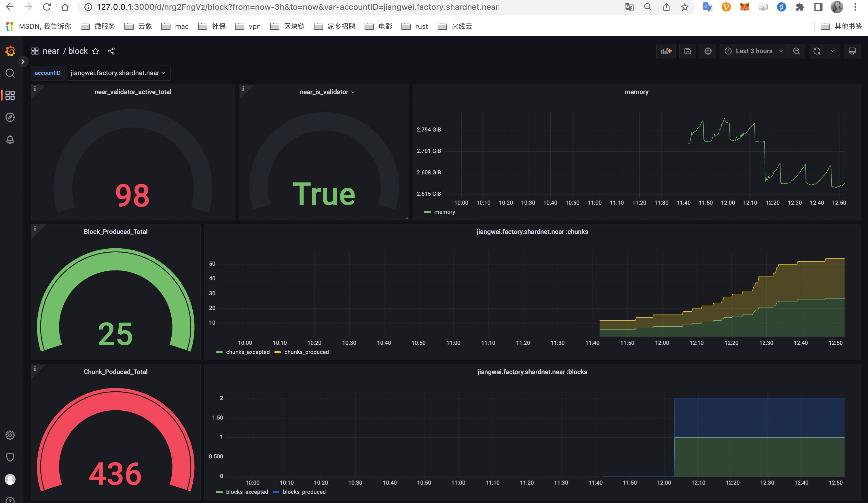Add a new panel to dashboard
The image size is (868, 503).
click(666, 51)
